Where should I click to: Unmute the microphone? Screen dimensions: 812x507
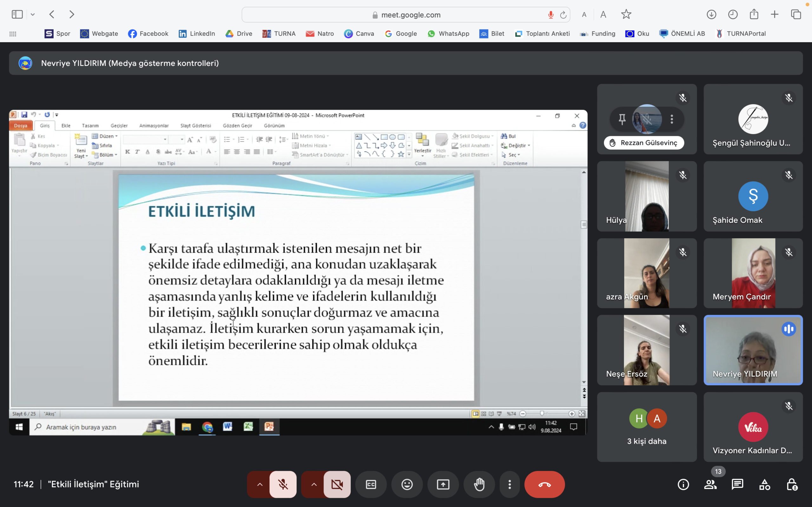coord(283,484)
